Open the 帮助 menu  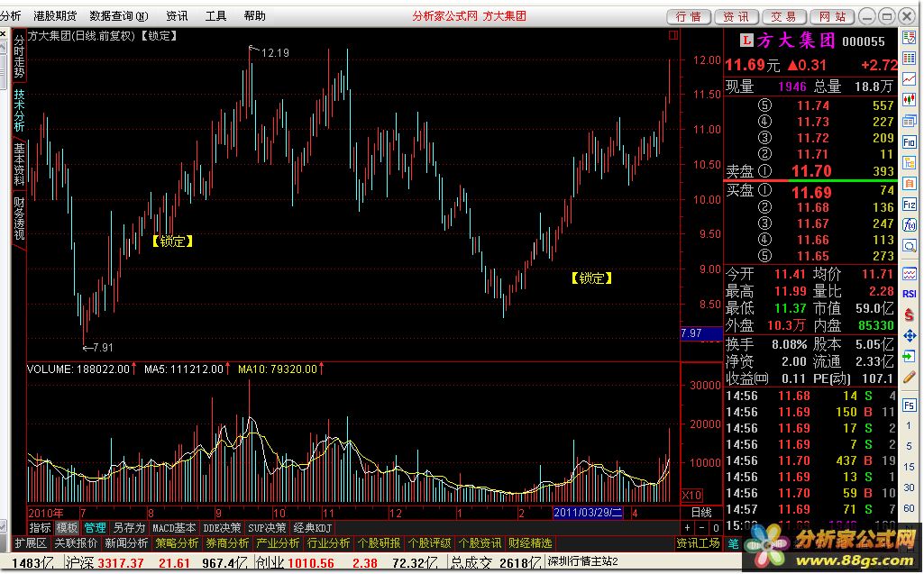pyautogui.click(x=254, y=16)
